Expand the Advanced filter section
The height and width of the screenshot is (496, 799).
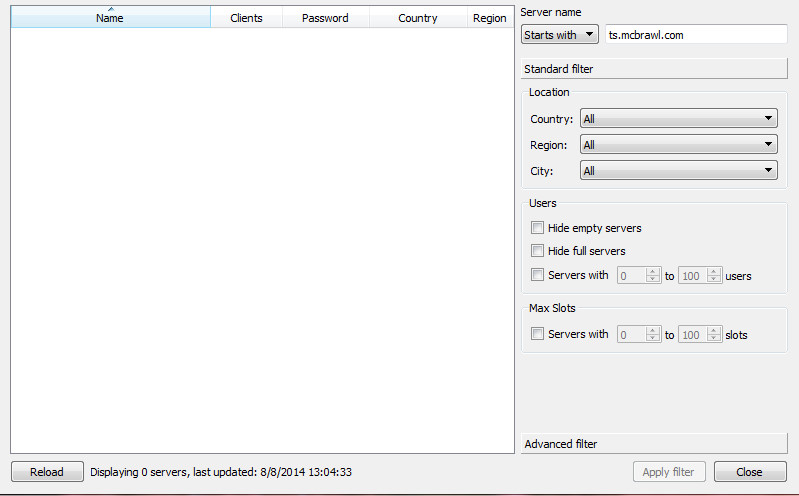coord(654,443)
